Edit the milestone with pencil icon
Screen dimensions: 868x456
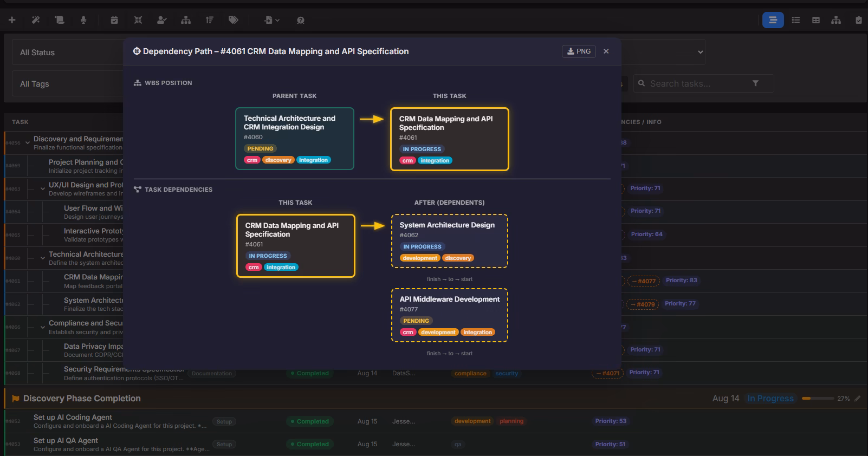(x=858, y=399)
